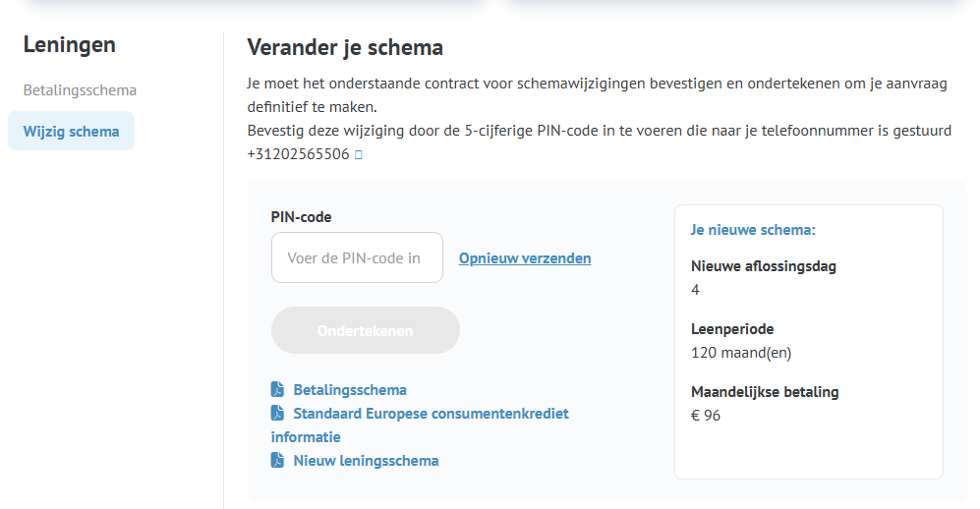The width and height of the screenshot is (980, 509).
Task: Select Wijzig schema in the sidebar
Action: [71, 132]
